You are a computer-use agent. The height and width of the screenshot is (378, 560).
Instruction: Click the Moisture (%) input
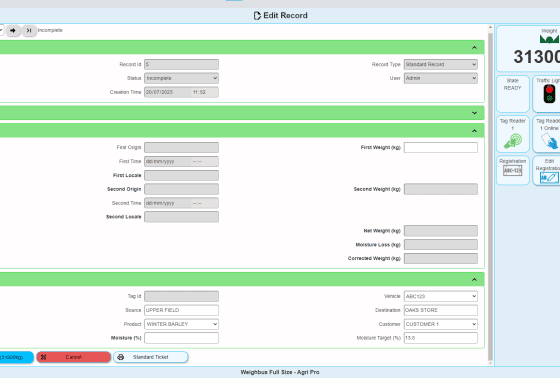[181, 338]
